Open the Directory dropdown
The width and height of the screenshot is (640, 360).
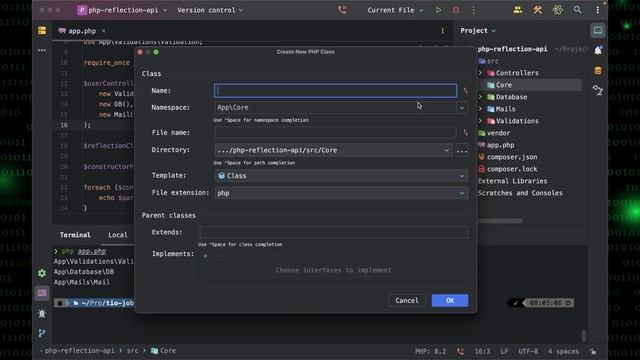(446, 150)
